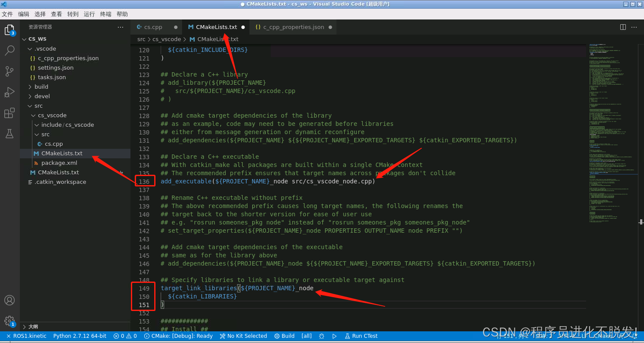This screenshot has width=644, height=343.
Task: Place cursor on add_executable line
Action: pos(268,181)
